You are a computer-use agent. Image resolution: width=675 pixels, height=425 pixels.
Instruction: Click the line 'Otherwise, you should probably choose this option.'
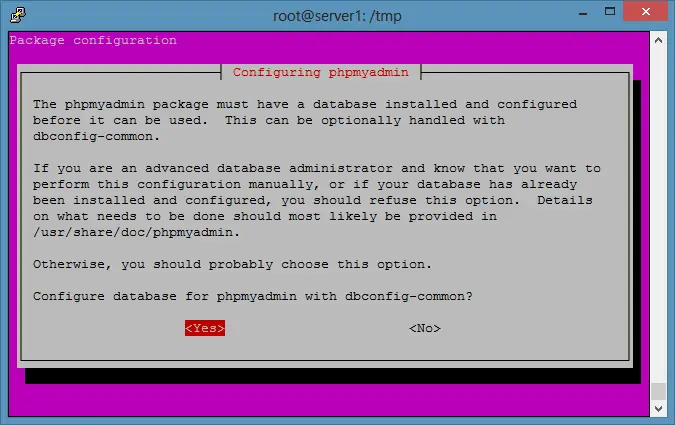pos(232,264)
